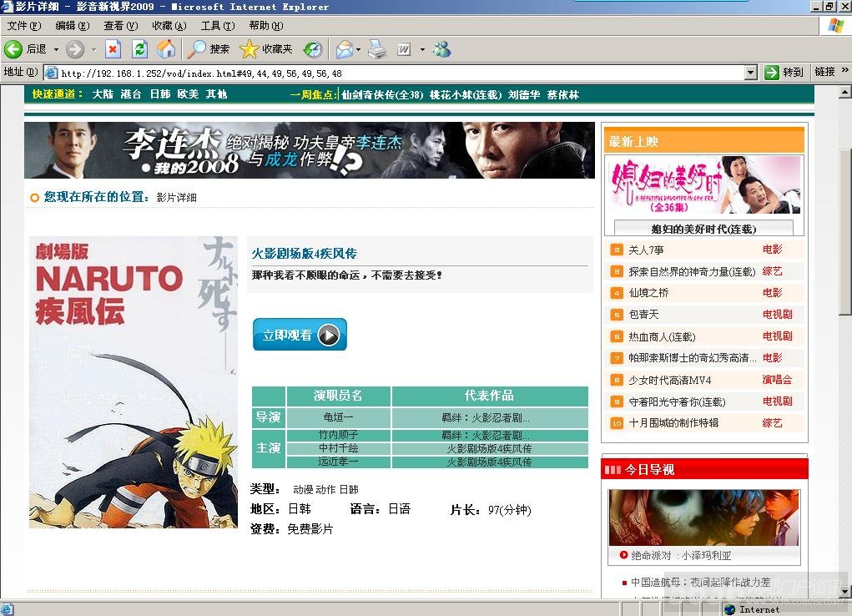Viewport: 852px width, 616px height.
Task: Click the Windows flag logo
Action: (835, 26)
